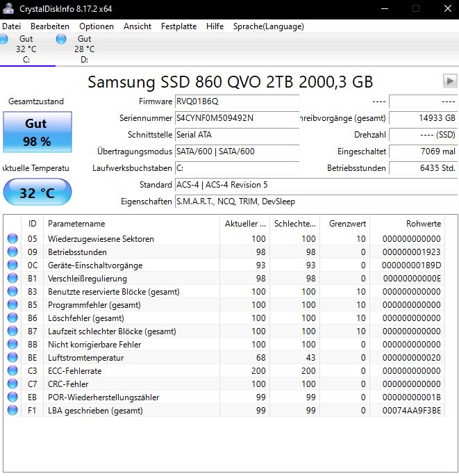Click the 32 °C temperature button
This screenshot has width=459, height=476.
coord(37,192)
